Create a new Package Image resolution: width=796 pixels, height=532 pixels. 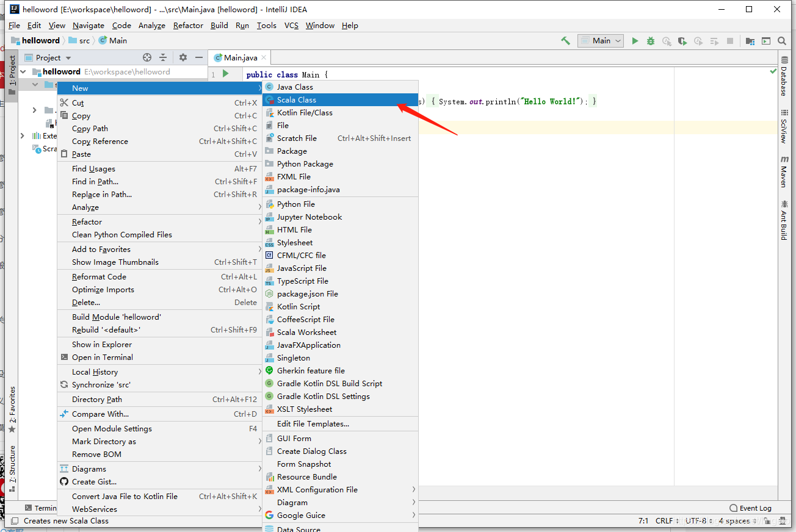(x=340, y=151)
